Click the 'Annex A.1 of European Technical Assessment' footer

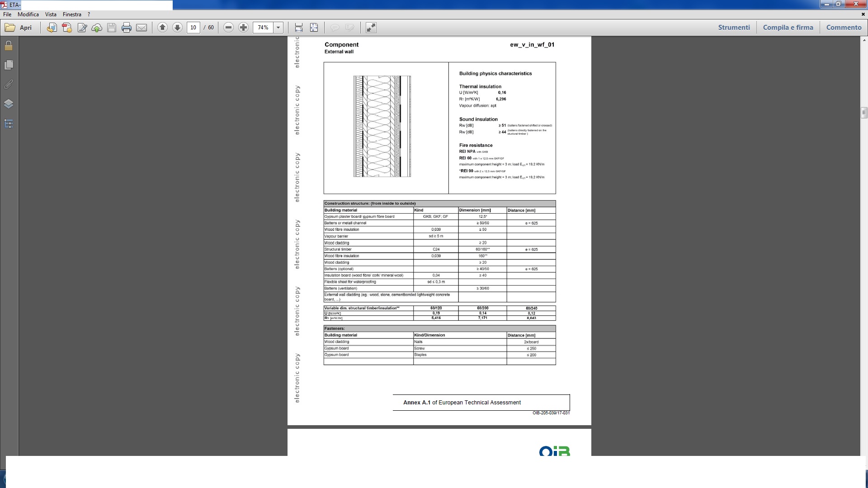pos(462,403)
